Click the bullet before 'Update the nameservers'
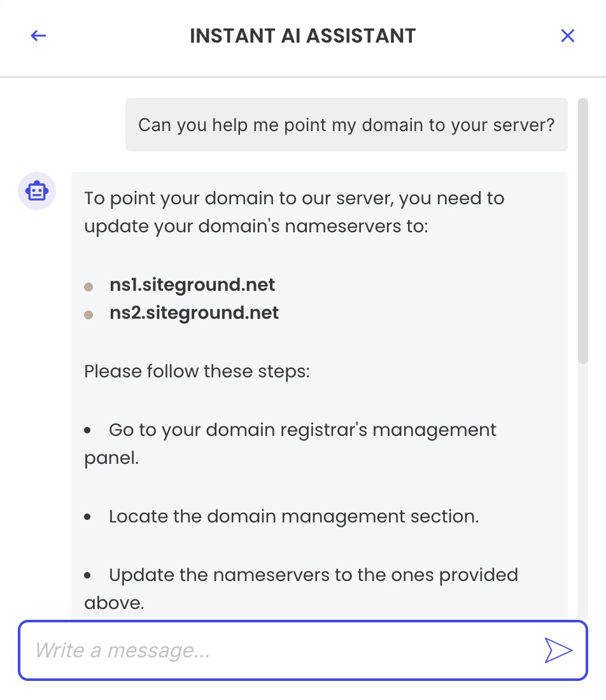 [88, 576]
